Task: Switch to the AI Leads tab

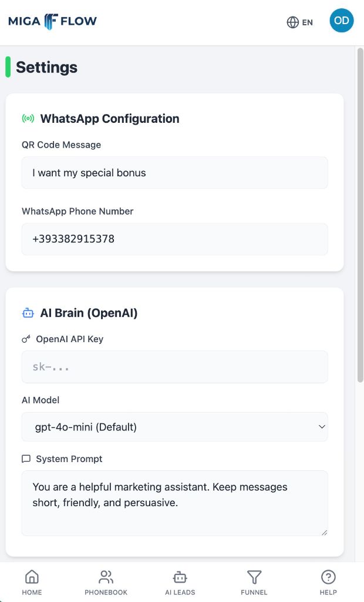Action: click(x=180, y=582)
